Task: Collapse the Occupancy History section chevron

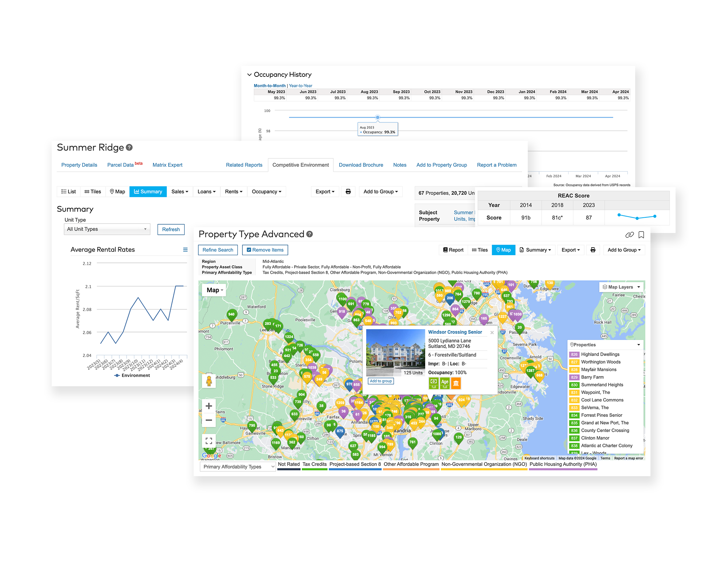Action: [250, 74]
